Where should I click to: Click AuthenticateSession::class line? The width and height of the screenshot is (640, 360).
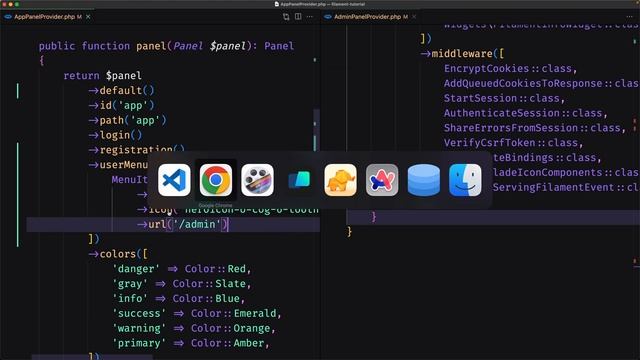pos(526,113)
